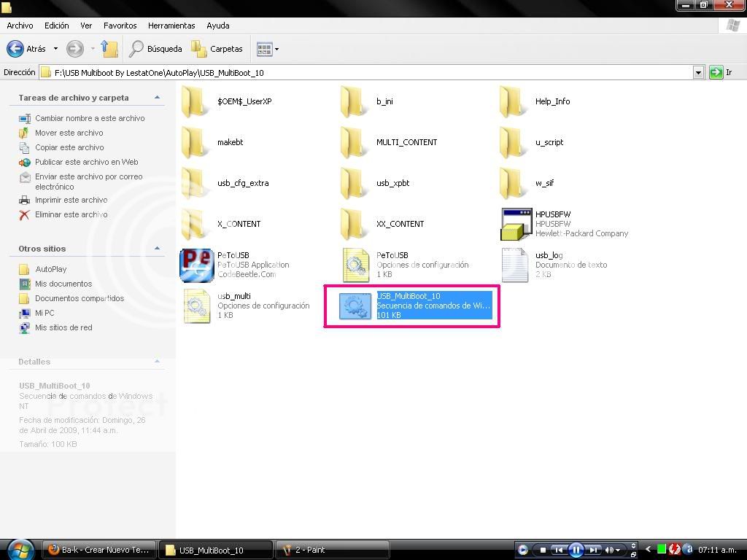
Task: Collapse the Tareas de archivo y carpeta section
Action: pos(158,98)
